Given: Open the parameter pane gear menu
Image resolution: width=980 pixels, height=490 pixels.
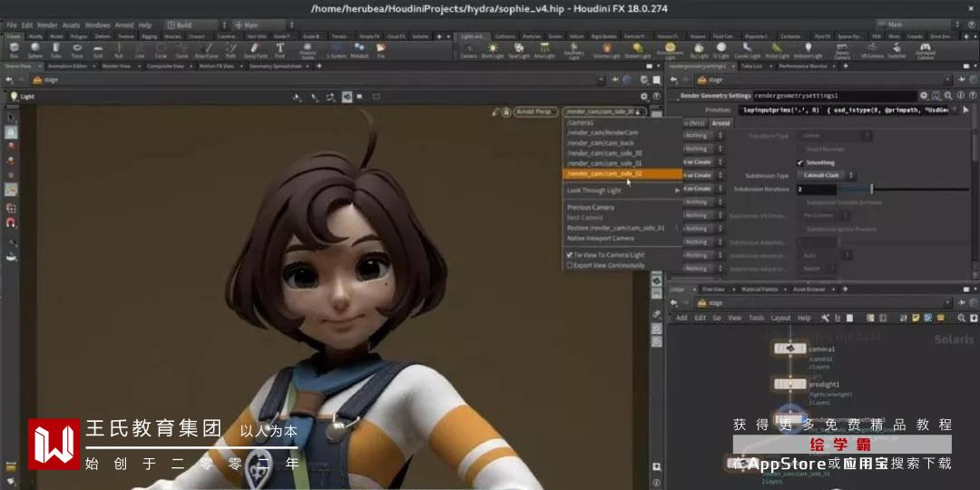Looking at the screenshot, I should coord(924,95).
